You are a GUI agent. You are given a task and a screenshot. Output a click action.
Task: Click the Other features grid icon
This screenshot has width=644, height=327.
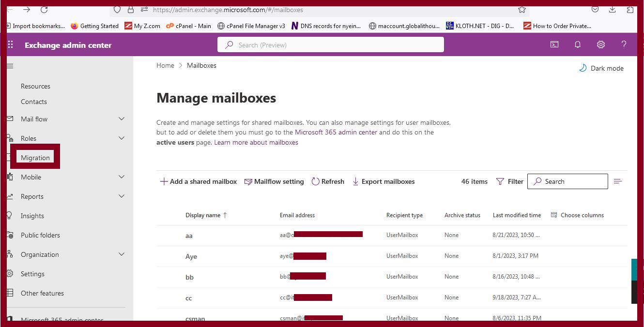10,293
